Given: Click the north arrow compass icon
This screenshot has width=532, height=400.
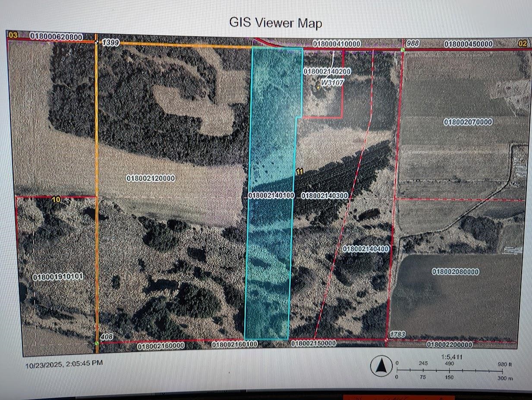Looking at the screenshot, I should (x=381, y=367).
